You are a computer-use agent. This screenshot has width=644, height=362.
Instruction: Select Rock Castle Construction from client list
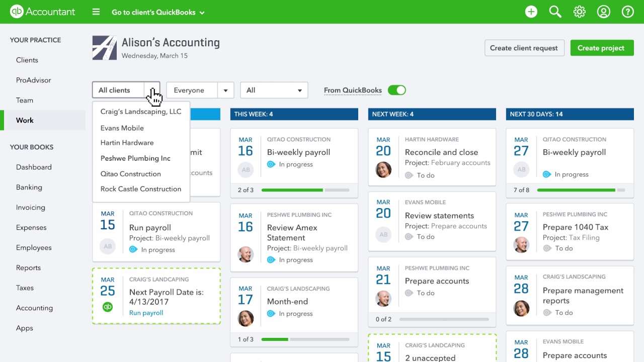141,189
